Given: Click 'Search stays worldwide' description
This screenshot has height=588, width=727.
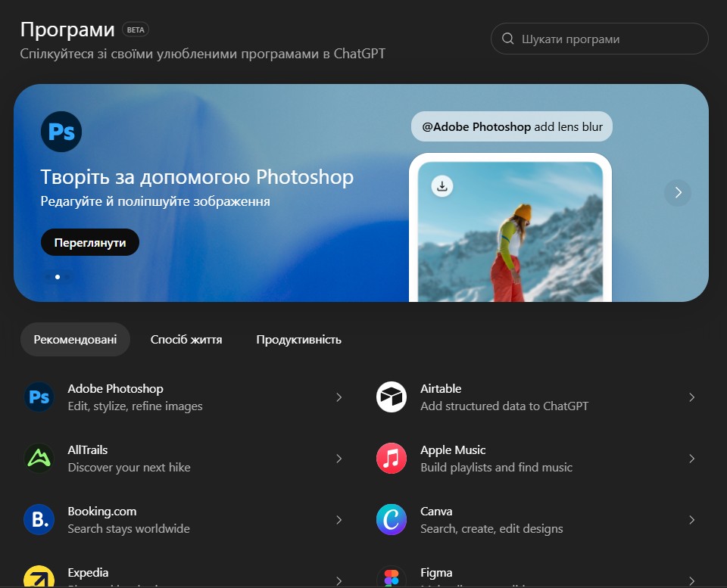Looking at the screenshot, I should (129, 528).
